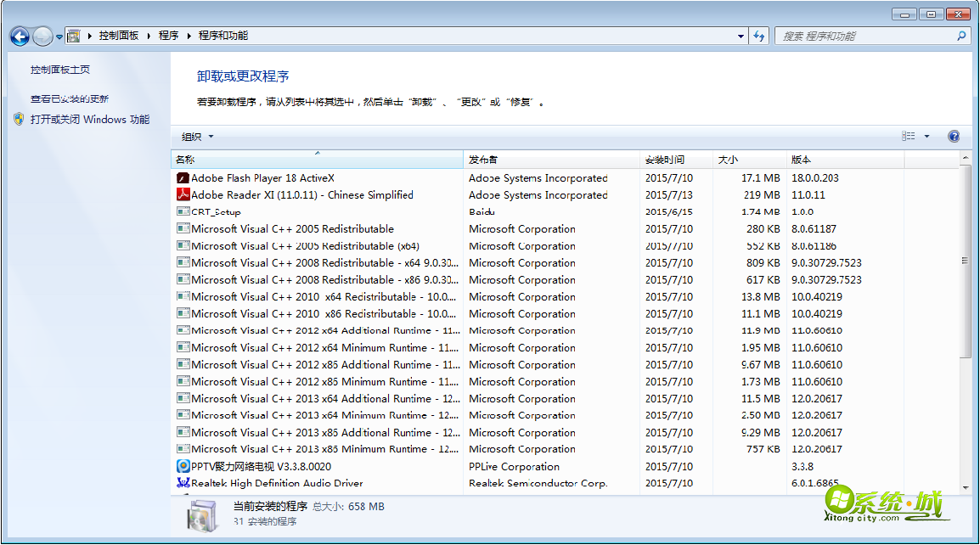Click the 程序 breadcrumb in address bar
The width and height of the screenshot is (980, 545).
168,36
